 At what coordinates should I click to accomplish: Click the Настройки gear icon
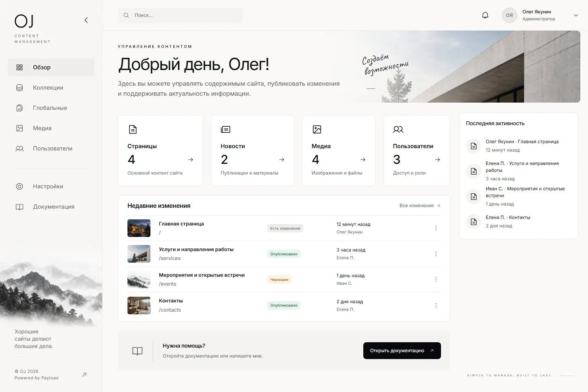pos(20,186)
